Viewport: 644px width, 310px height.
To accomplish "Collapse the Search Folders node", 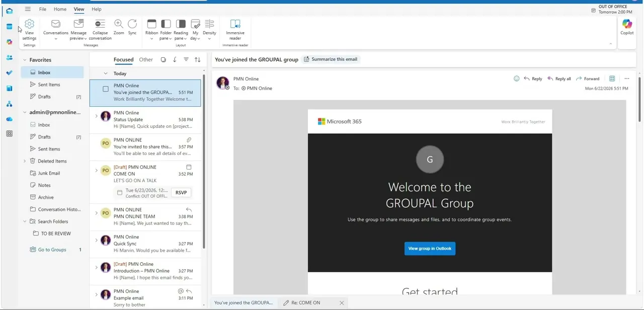I will tap(25, 221).
